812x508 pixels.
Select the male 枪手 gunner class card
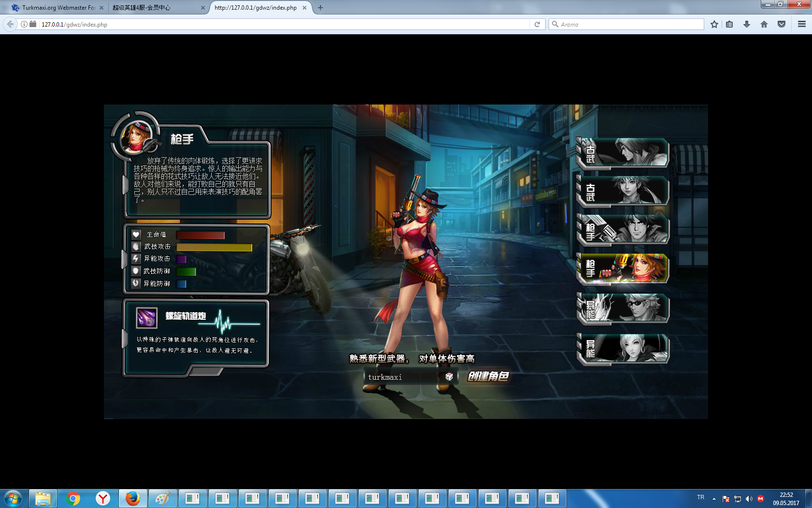coord(623,229)
